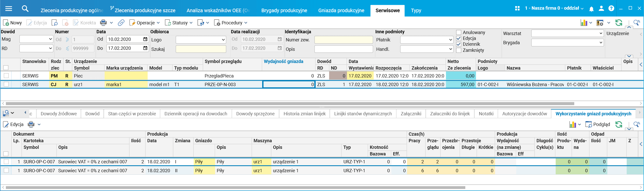Image resolution: width=644 pixels, height=191 pixels.
Task: Uncheck the Dziennik checkbox
Action: coord(459,44)
